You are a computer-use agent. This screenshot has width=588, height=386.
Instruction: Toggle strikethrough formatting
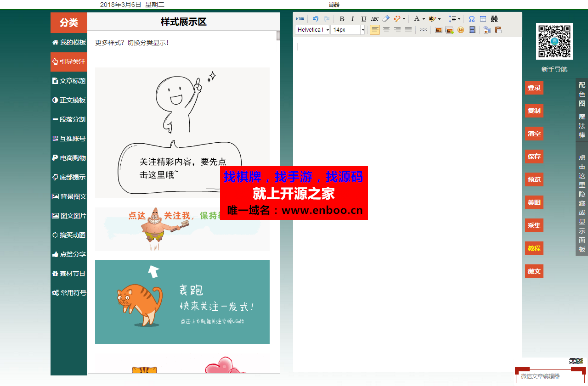click(x=375, y=19)
